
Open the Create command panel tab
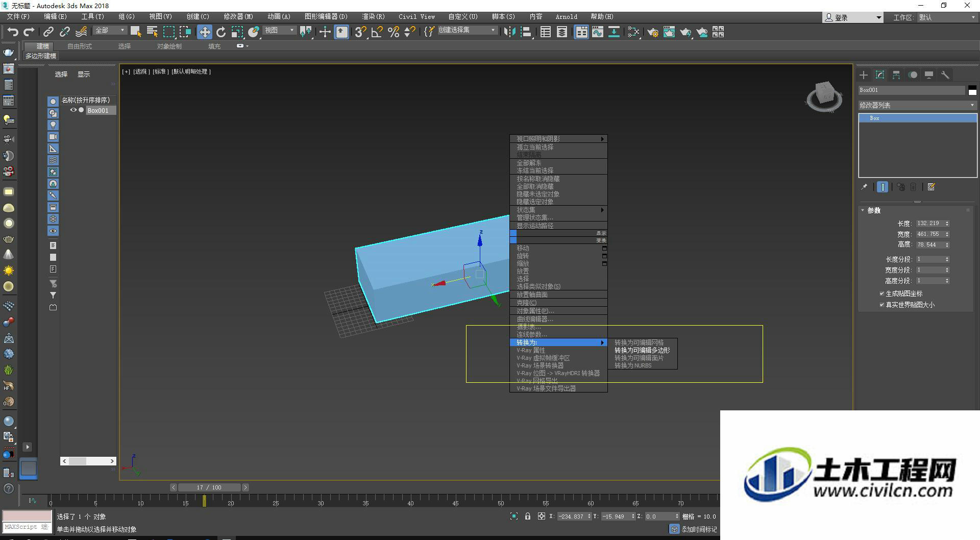[864, 75]
